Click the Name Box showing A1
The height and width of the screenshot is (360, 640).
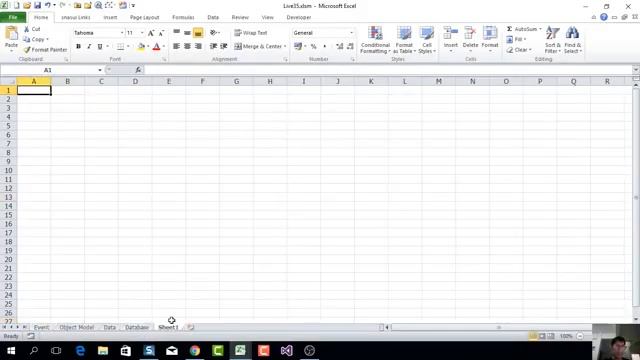click(48, 70)
